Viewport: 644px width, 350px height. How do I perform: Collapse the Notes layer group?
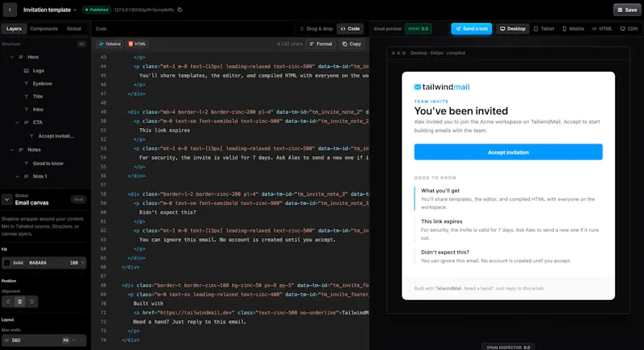11,150
